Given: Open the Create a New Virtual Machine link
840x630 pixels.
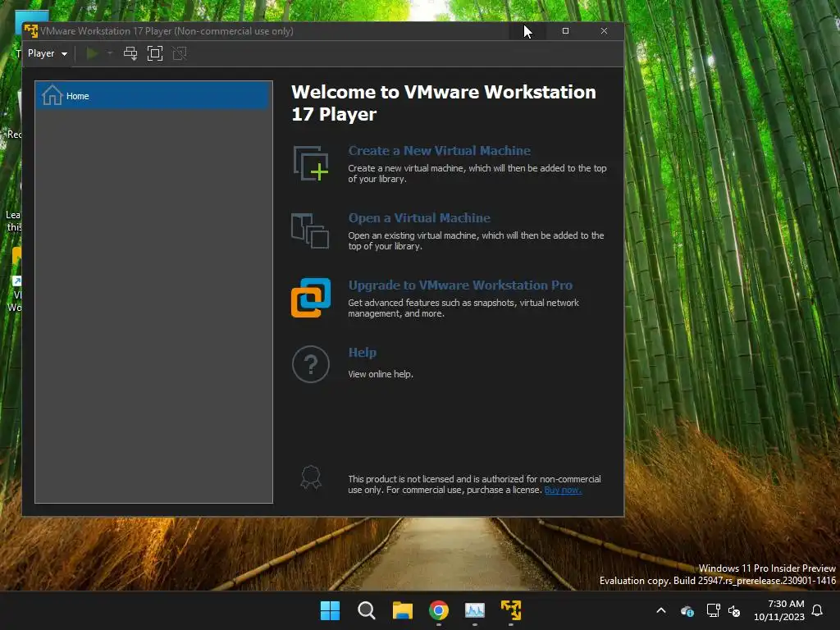Looking at the screenshot, I should (440, 151).
